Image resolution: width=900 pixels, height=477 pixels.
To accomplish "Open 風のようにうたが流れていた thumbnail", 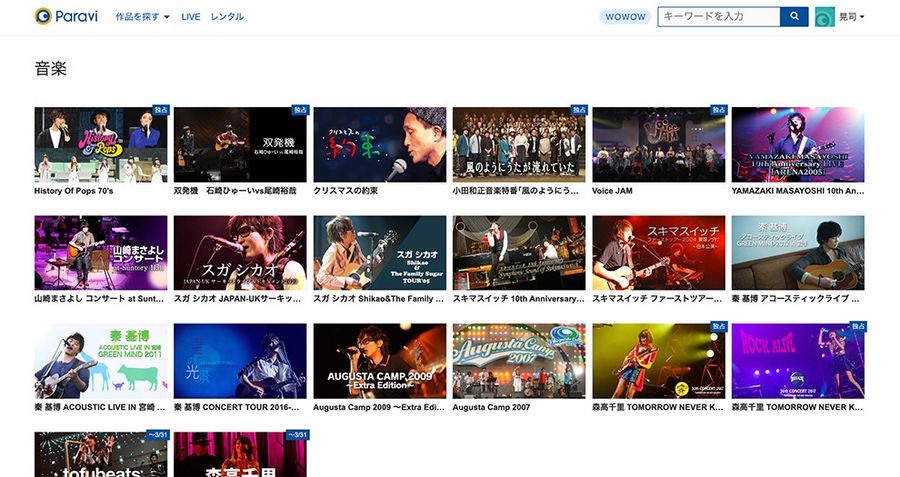I will point(519,145).
